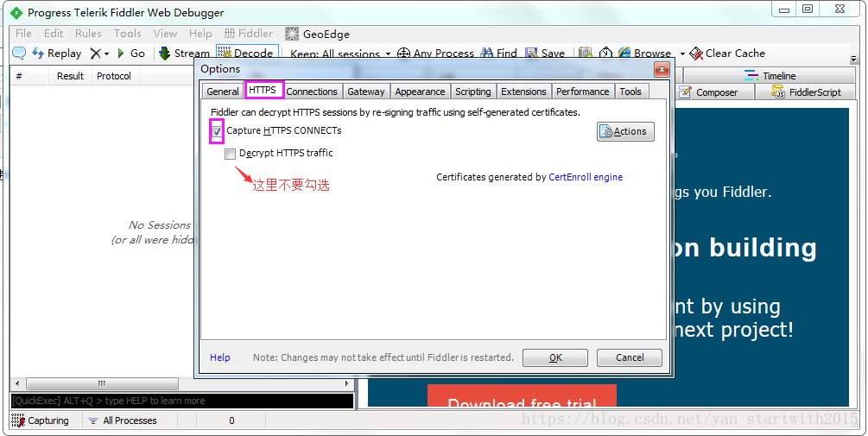The image size is (868, 436).
Task: Click the scrollbar right arrow
Action: 347,383
